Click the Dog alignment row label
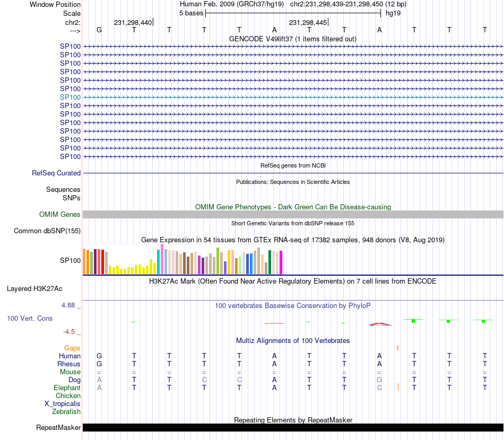This screenshot has width=504, height=440. pos(74,380)
